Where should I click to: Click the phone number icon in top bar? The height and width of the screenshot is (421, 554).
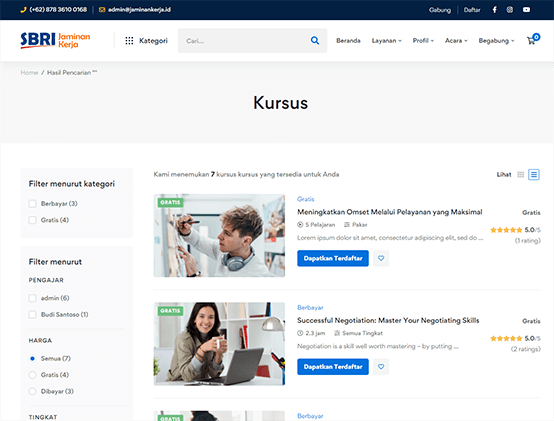tap(23, 10)
